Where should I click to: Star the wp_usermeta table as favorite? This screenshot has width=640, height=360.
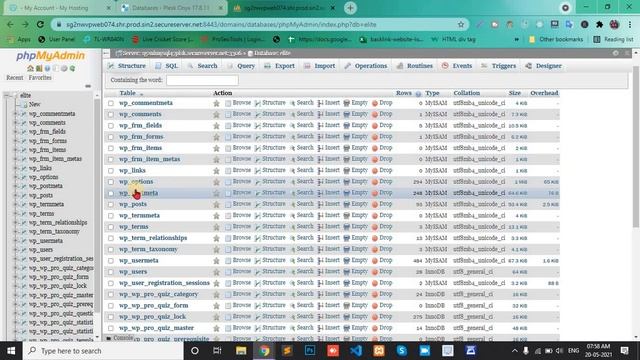coord(216,261)
